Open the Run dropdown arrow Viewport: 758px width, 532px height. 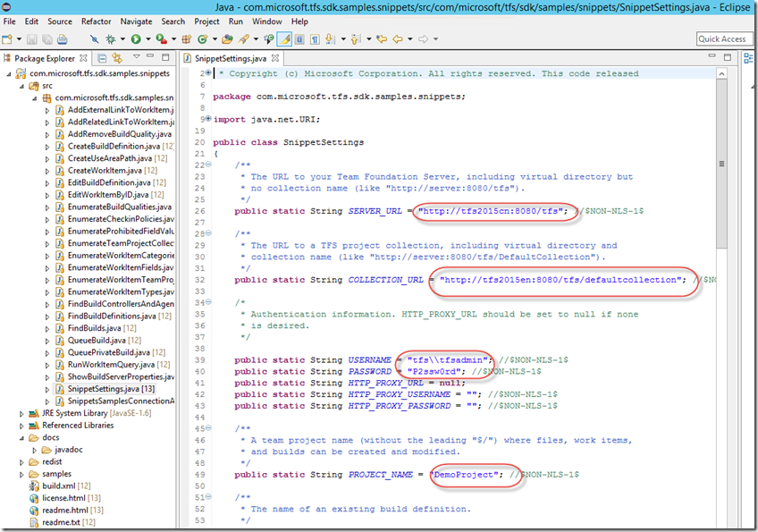click(147, 39)
